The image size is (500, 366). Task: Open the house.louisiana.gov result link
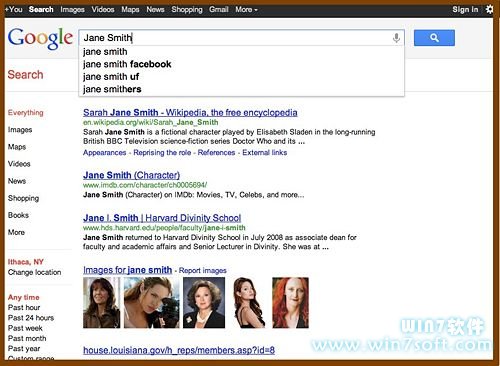pyautogui.click(x=179, y=350)
